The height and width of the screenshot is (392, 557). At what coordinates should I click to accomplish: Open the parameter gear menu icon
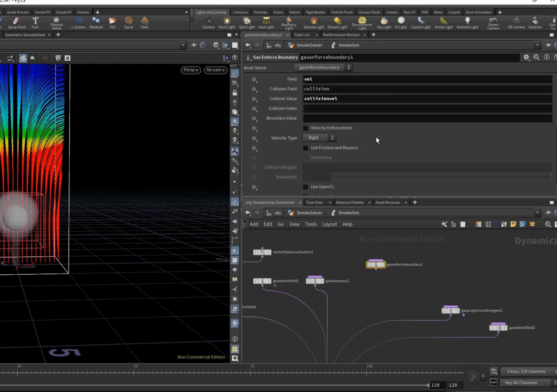pos(526,57)
